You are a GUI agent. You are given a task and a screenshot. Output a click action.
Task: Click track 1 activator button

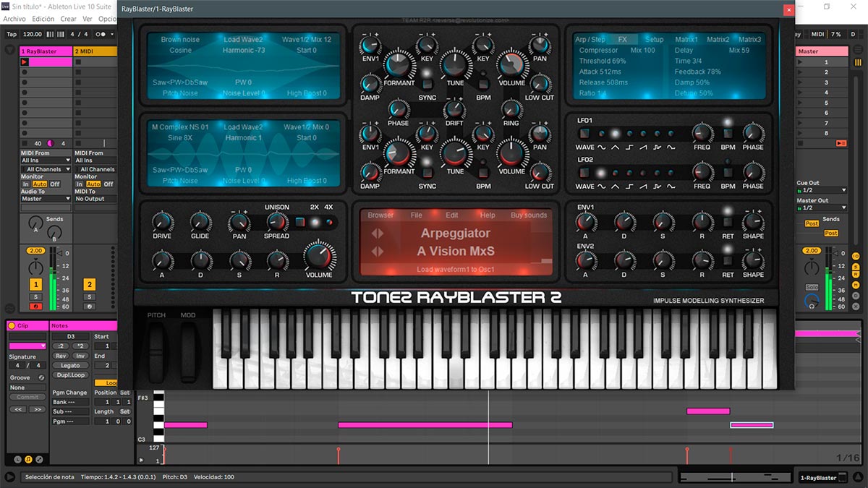(35, 285)
